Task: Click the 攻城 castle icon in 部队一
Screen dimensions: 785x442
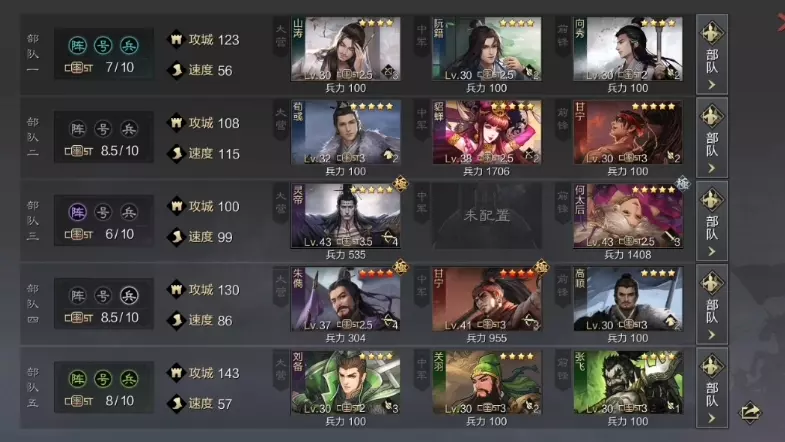Action: (176, 40)
